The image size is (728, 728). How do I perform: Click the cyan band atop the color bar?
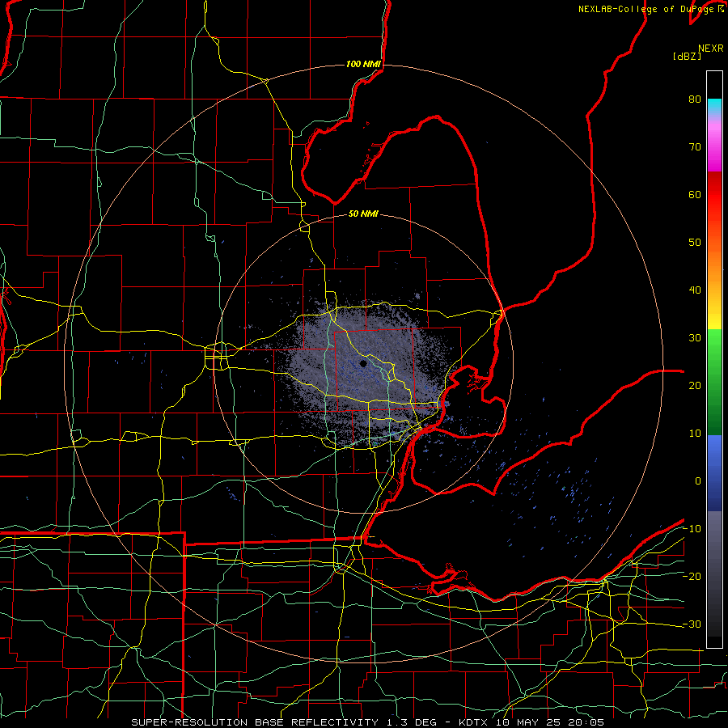[714, 106]
